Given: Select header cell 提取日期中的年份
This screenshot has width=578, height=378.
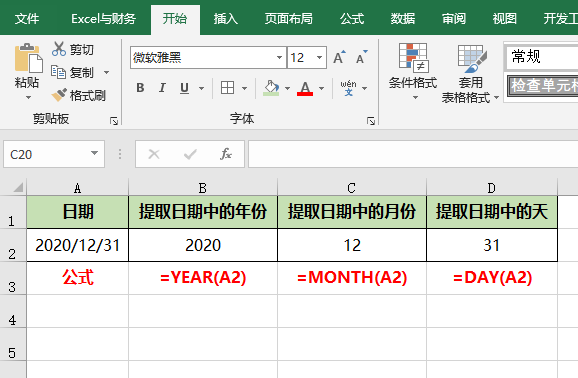Looking at the screenshot, I should click(203, 212).
